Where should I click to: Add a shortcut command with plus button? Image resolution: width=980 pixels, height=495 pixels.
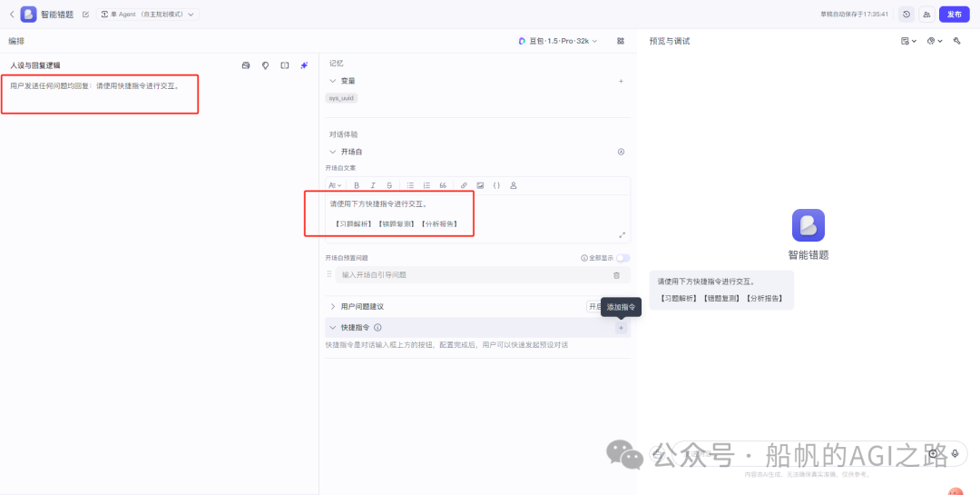coord(621,328)
